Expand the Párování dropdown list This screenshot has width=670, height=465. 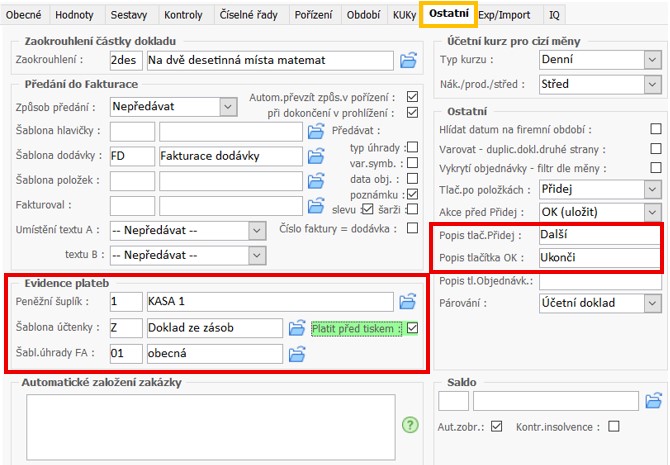[652, 302]
